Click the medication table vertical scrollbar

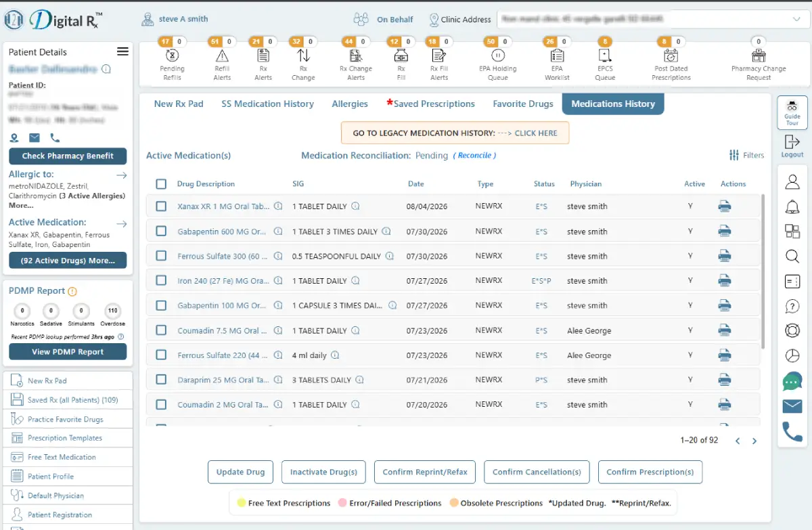tap(764, 271)
